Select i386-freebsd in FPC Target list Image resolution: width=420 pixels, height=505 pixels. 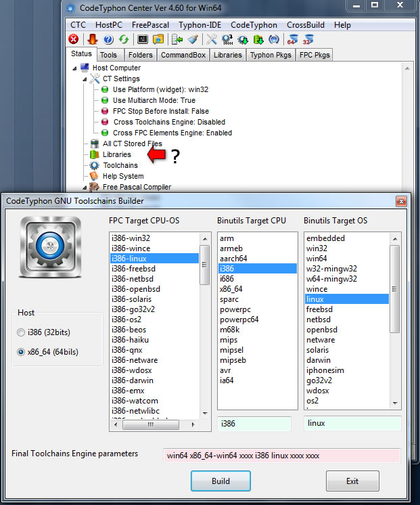[x=154, y=269]
